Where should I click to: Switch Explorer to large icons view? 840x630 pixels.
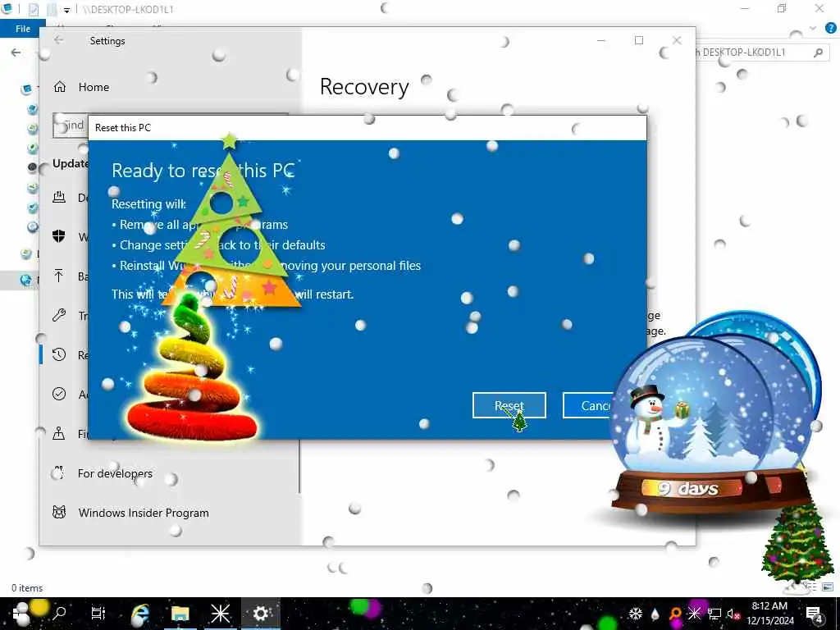pyautogui.click(x=829, y=587)
